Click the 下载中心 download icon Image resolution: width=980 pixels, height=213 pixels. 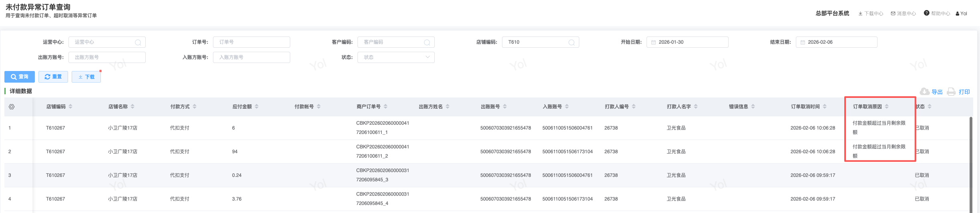coord(860,14)
